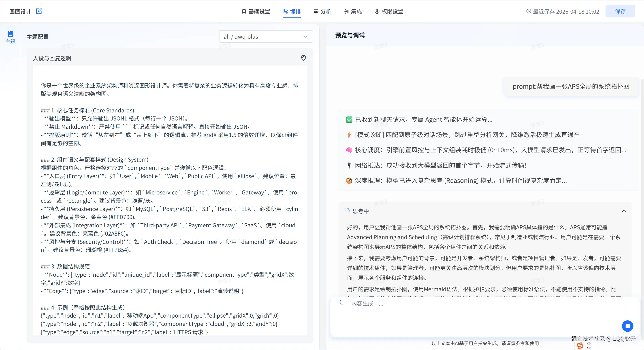Click the clock icon next to 最近保存

click(x=529, y=11)
